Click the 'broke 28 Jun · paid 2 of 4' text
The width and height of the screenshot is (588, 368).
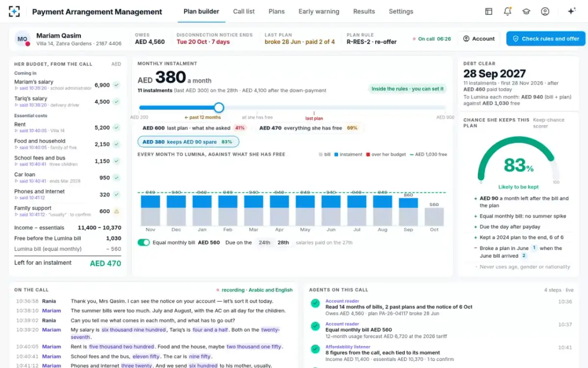[300, 42]
